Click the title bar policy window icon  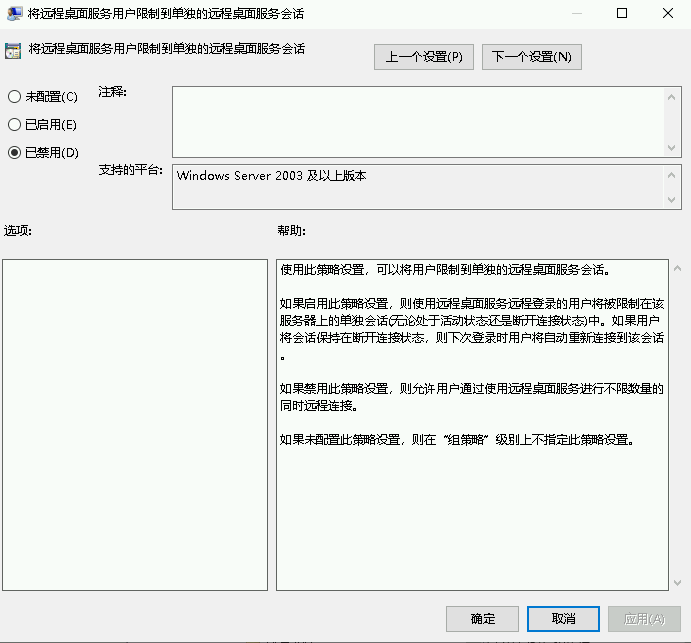coord(14,13)
